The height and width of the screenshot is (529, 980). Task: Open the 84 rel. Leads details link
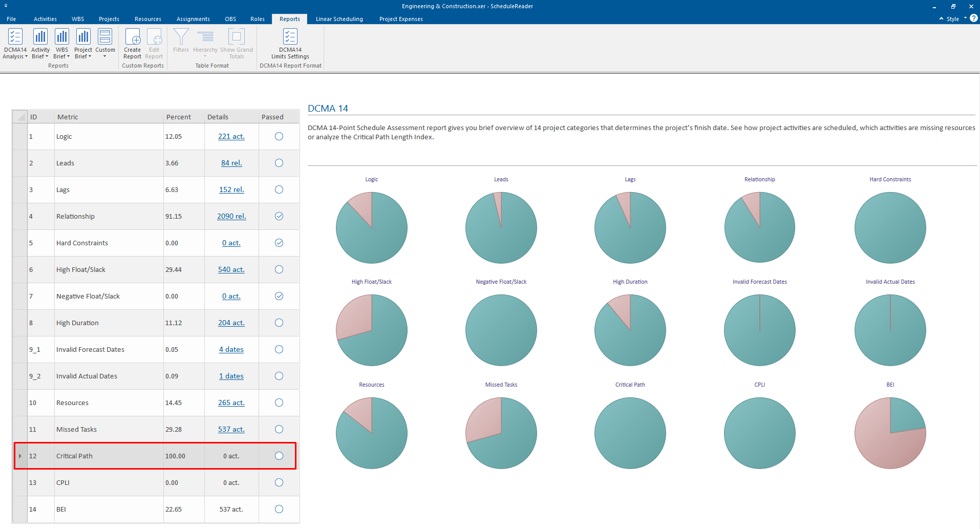click(x=231, y=163)
